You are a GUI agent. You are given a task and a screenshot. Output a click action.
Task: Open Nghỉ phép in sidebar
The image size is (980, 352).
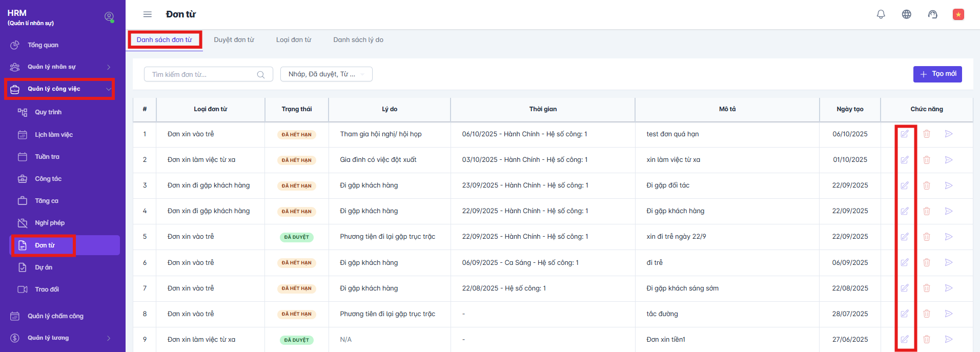click(x=50, y=223)
